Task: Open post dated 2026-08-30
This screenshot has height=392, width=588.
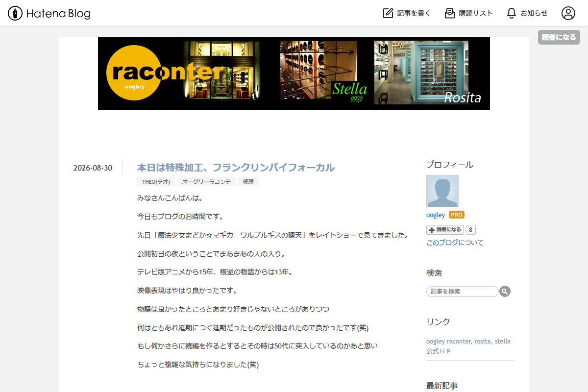Action: pyautogui.click(x=93, y=168)
